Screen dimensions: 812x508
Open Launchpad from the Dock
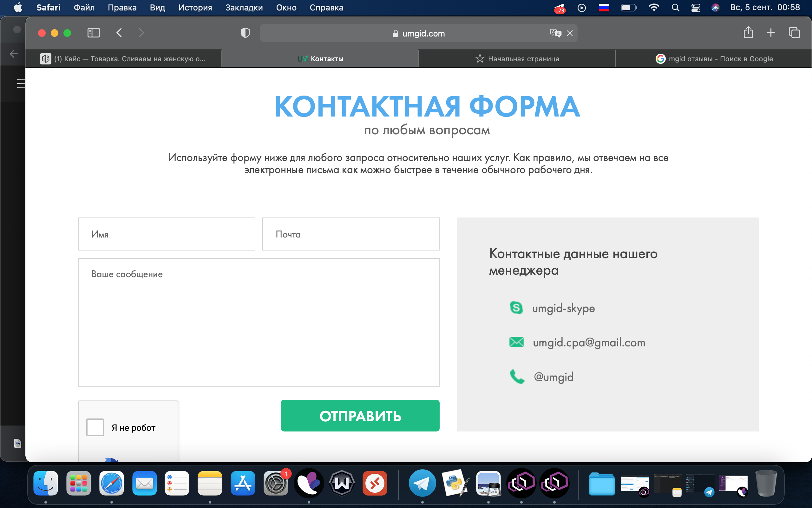pyautogui.click(x=79, y=483)
